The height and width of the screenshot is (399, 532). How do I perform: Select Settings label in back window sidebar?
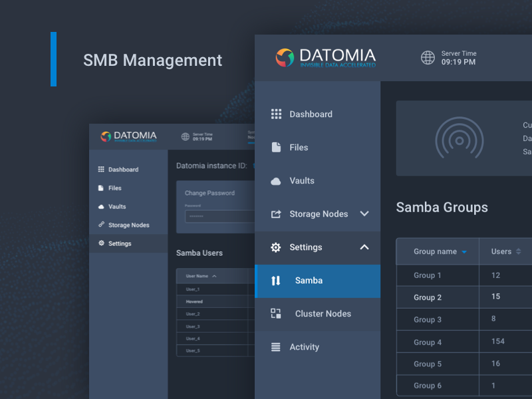[x=120, y=243]
